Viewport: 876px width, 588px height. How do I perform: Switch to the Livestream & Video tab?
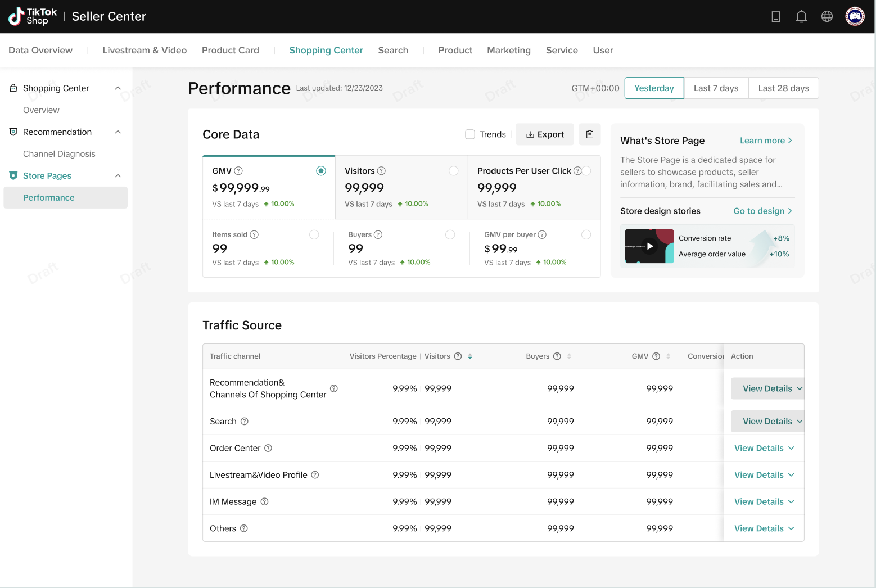145,51
